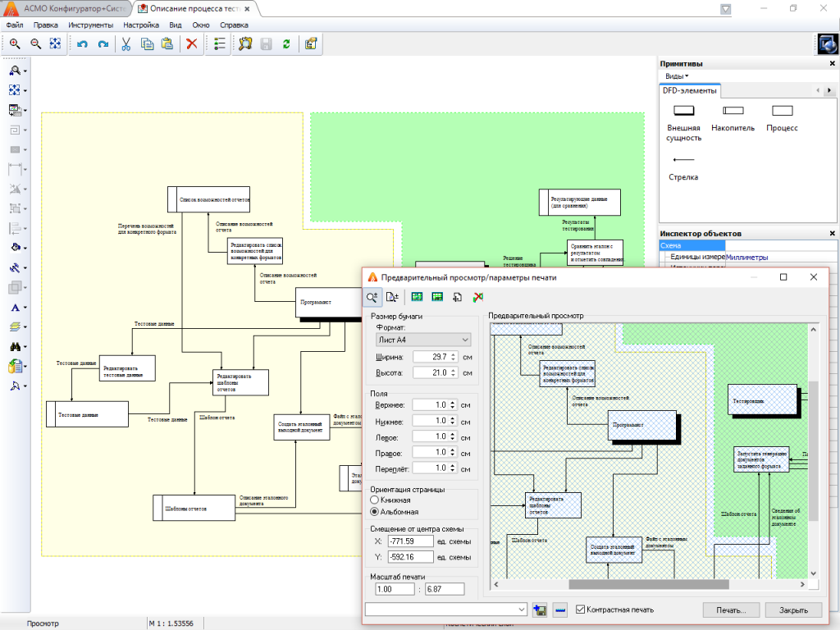
Task: Click the red X delete icon
Action: 192,44
